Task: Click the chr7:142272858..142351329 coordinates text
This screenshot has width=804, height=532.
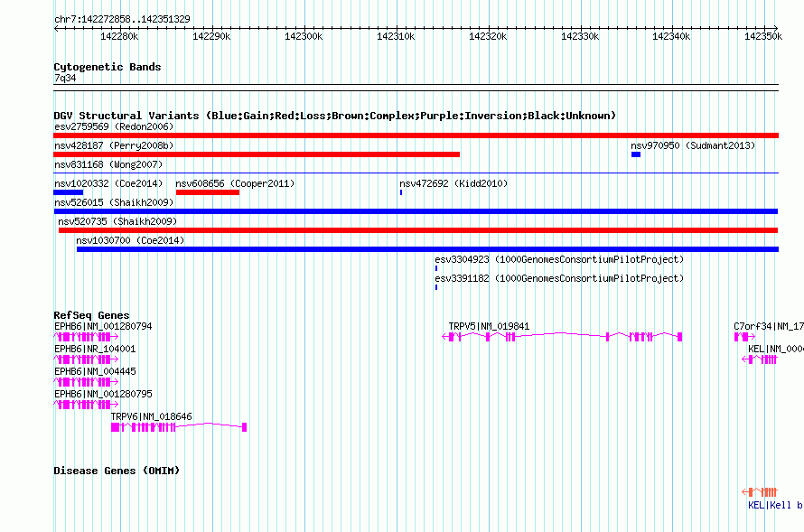Action: coord(122,19)
